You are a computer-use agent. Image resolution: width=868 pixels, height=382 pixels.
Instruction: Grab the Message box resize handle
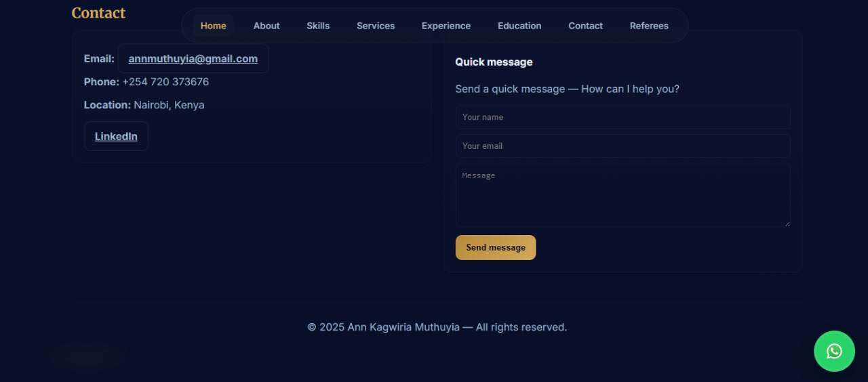pos(787,223)
